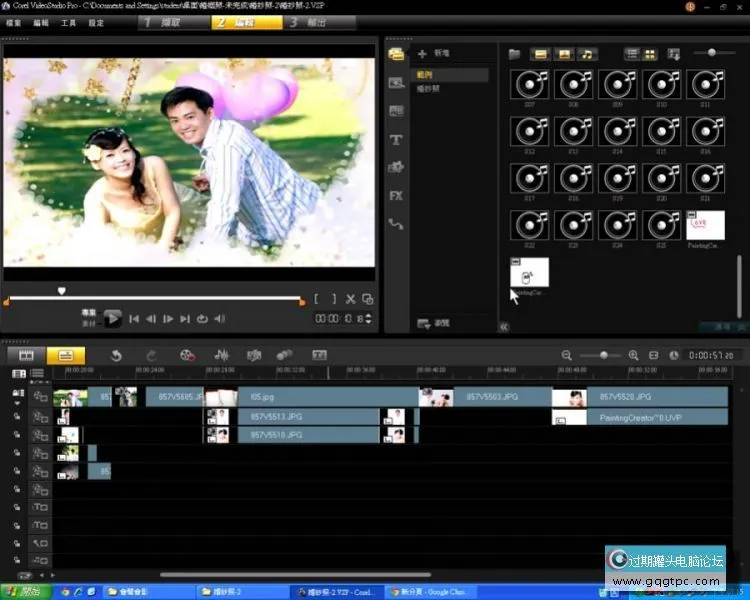This screenshot has width=750, height=600.
Task: Open the FX filter library
Action: click(x=396, y=196)
